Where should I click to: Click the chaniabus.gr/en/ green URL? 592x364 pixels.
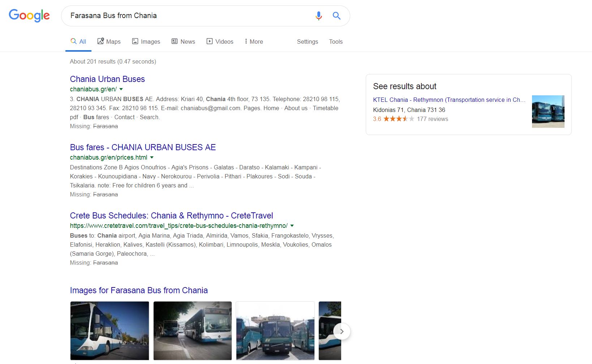pos(93,89)
